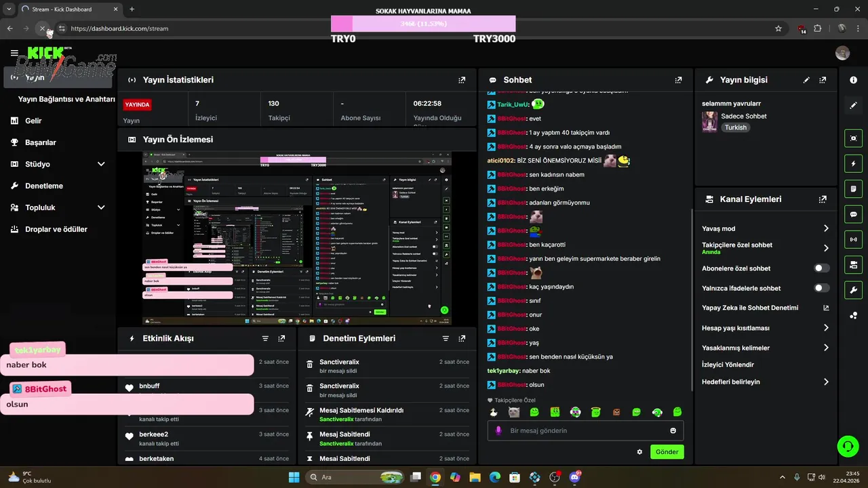This screenshot has width=868, height=488.
Task: Open Yavaş mod settings chevron
Action: click(x=826, y=228)
